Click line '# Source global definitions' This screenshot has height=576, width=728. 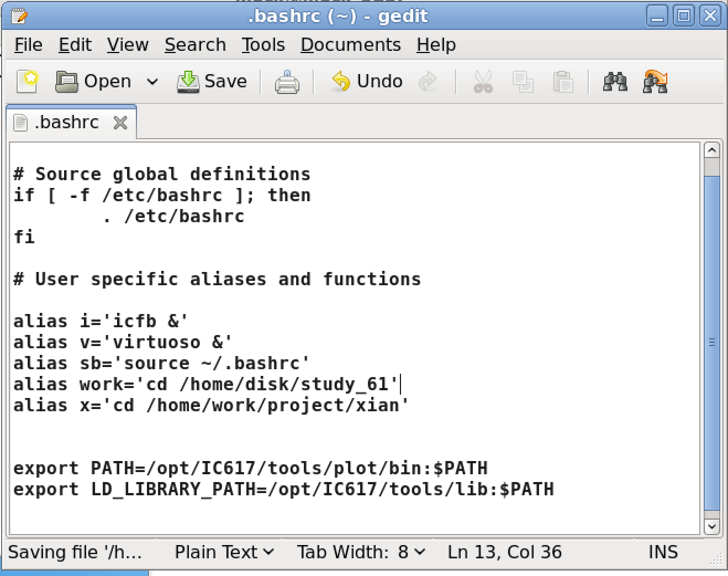pyautogui.click(x=162, y=174)
